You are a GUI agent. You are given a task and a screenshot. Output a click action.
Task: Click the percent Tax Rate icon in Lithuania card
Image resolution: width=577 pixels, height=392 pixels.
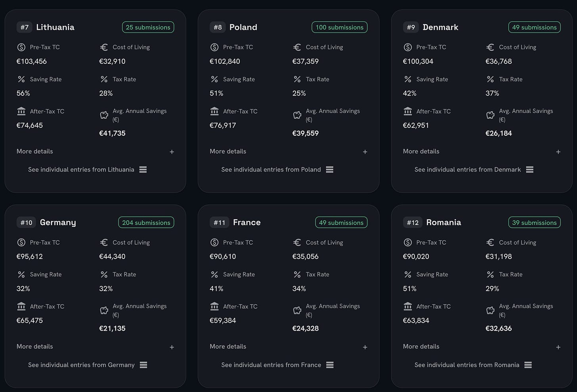pyautogui.click(x=104, y=79)
